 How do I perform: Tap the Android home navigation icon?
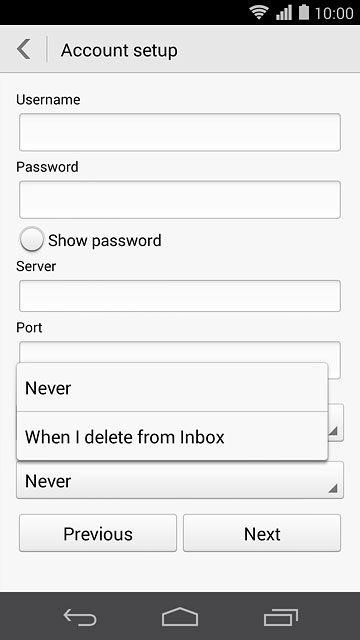[x=180, y=617]
